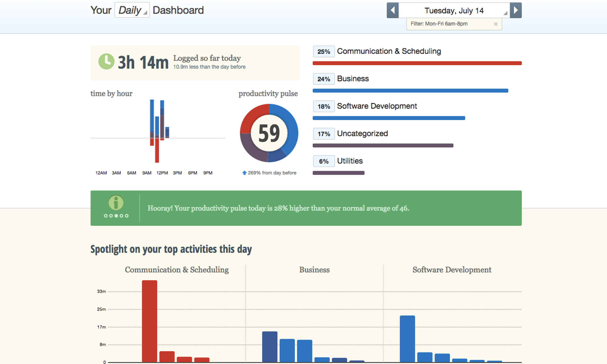Click the green info icon in banner

116,203
